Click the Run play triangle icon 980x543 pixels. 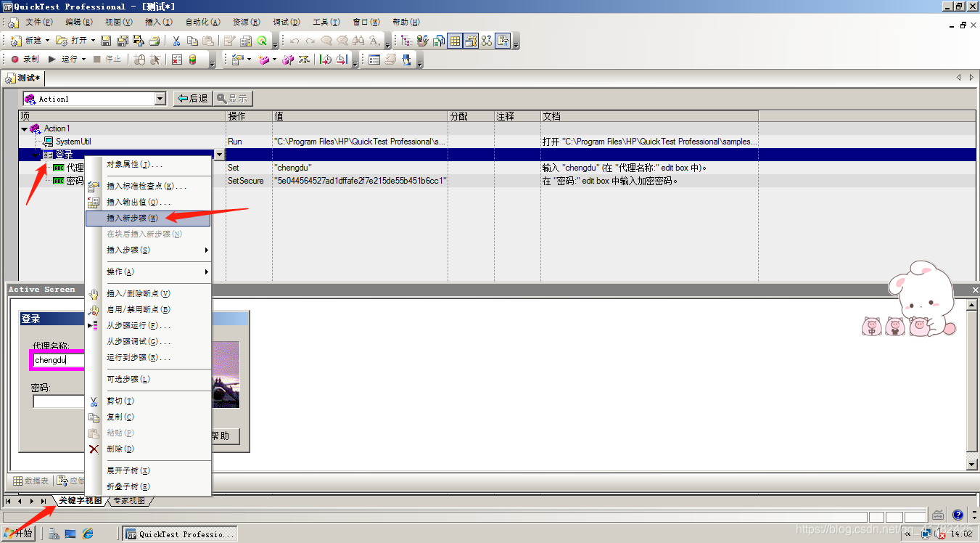point(52,60)
